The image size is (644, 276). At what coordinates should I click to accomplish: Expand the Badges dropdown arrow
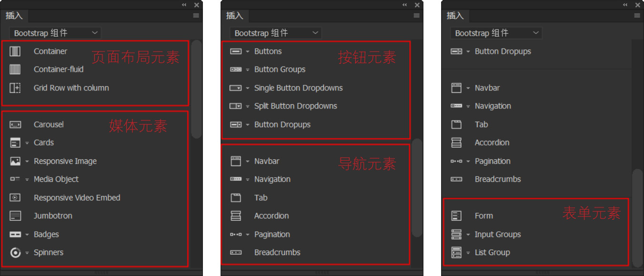27,235
